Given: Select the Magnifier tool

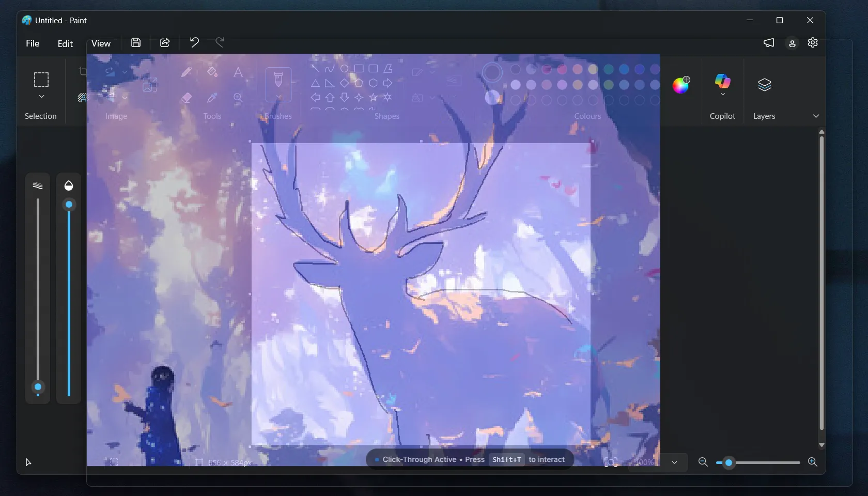Looking at the screenshot, I should (x=238, y=97).
